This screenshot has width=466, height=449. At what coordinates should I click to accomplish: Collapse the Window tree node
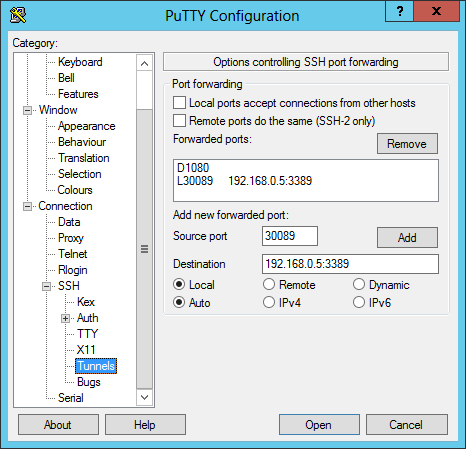(27, 110)
